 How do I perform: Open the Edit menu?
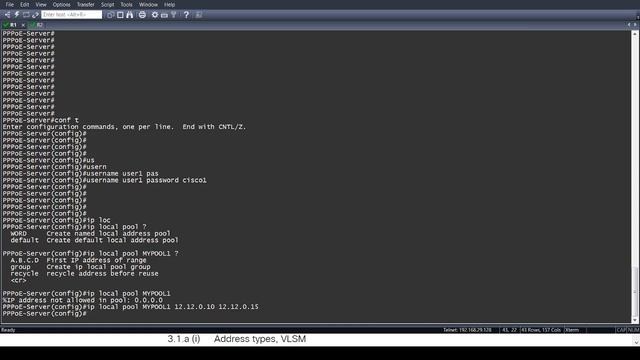click(x=24, y=4)
